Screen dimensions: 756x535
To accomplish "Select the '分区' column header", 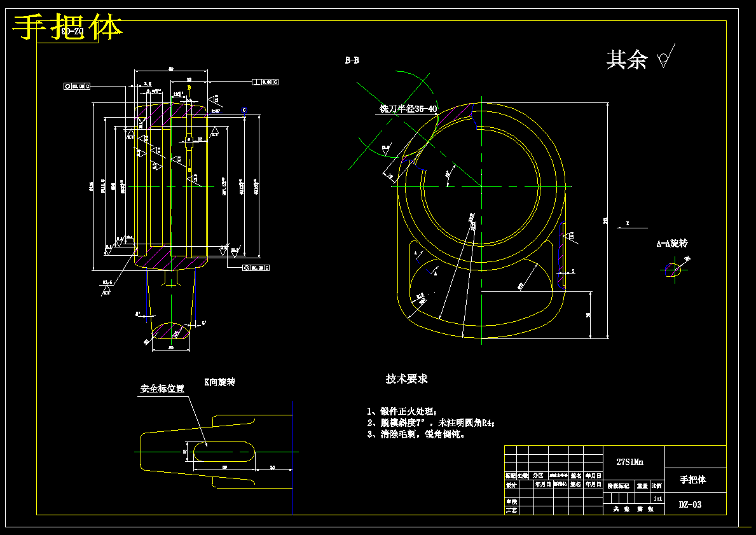I will (x=538, y=476).
